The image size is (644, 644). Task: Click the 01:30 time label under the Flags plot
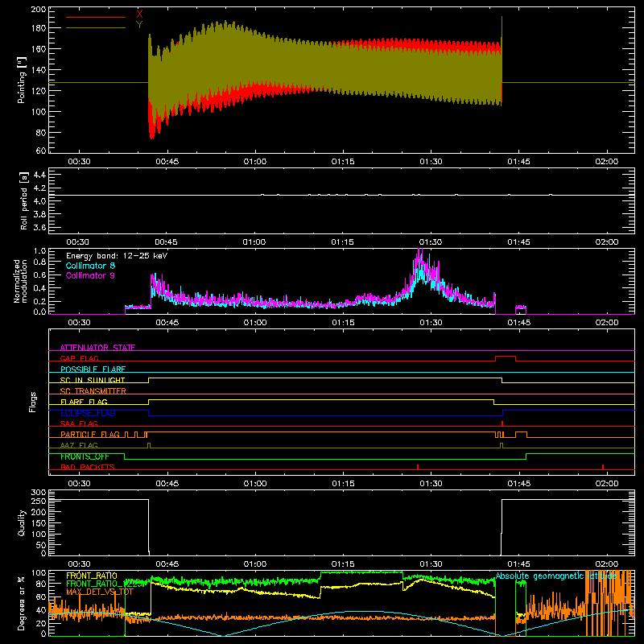[x=431, y=484]
